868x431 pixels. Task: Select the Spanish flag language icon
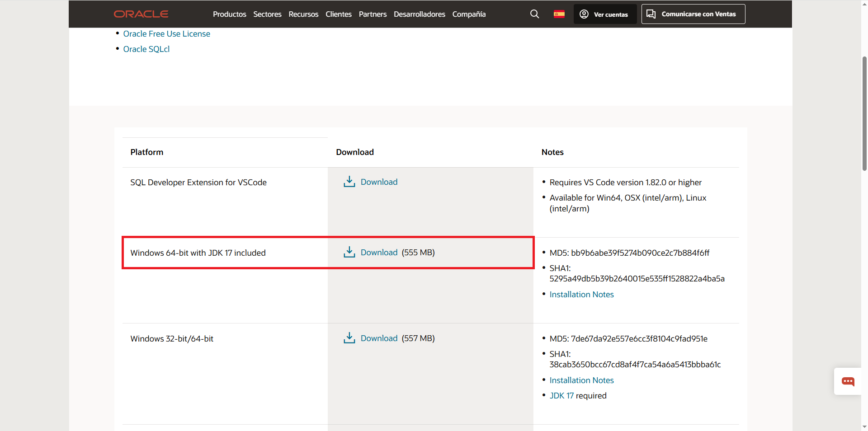coord(559,14)
